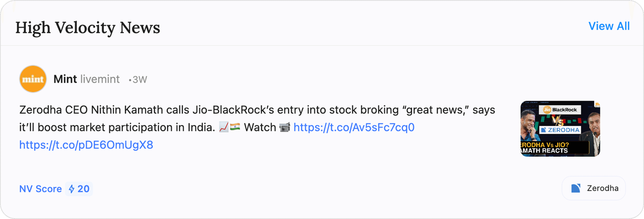Click the NV Score label
The image size is (644, 219).
point(41,189)
